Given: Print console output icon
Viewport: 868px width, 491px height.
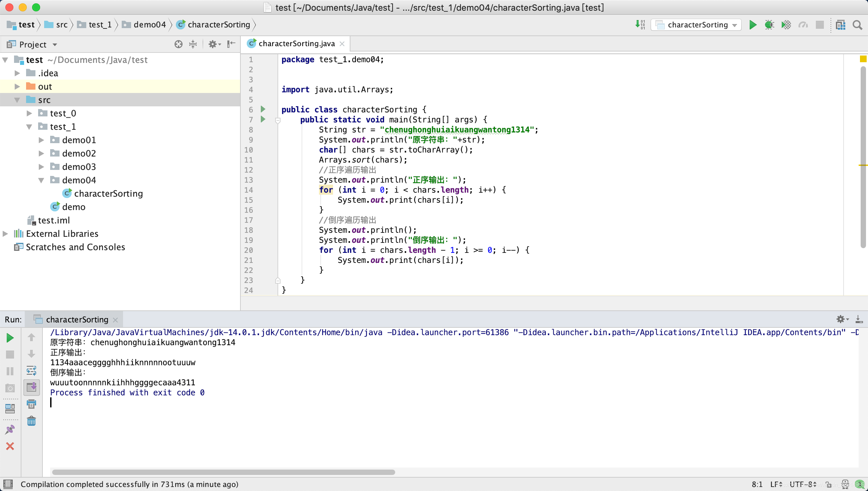Looking at the screenshot, I should (x=31, y=404).
